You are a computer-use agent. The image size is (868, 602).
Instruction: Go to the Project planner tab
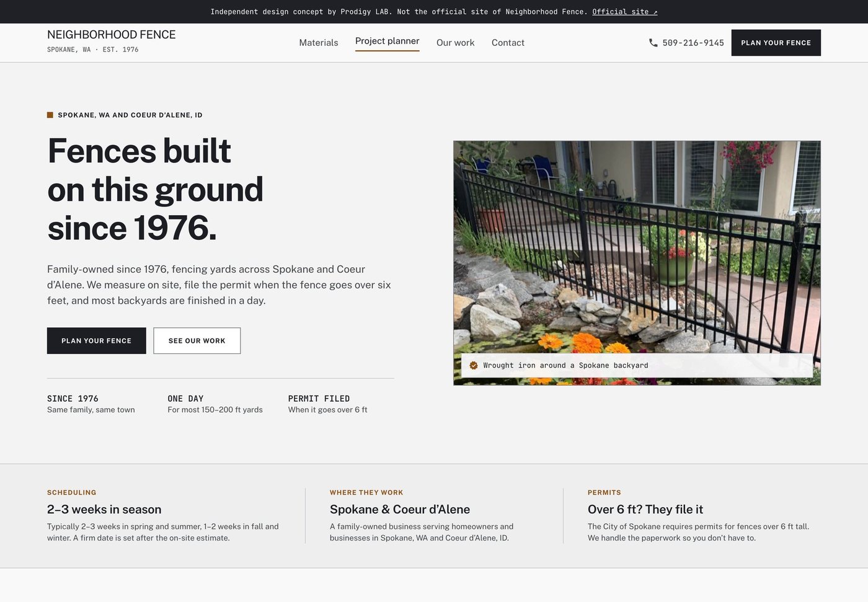(x=387, y=42)
